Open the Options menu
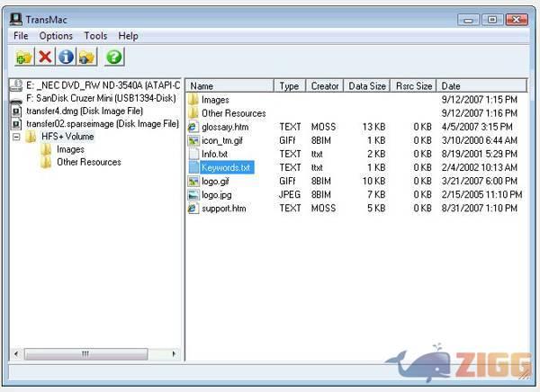Screen dimensions: 540x392 pyautogui.click(x=56, y=36)
